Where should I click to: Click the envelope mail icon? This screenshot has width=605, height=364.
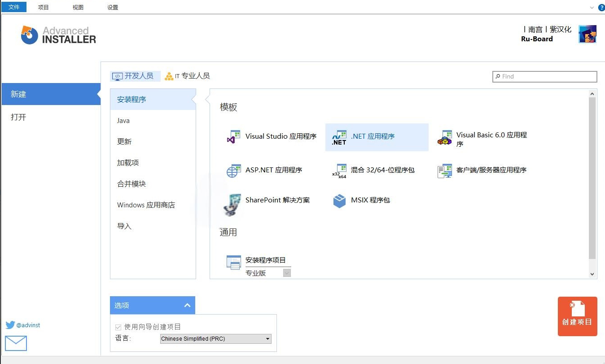click(16, 343)
